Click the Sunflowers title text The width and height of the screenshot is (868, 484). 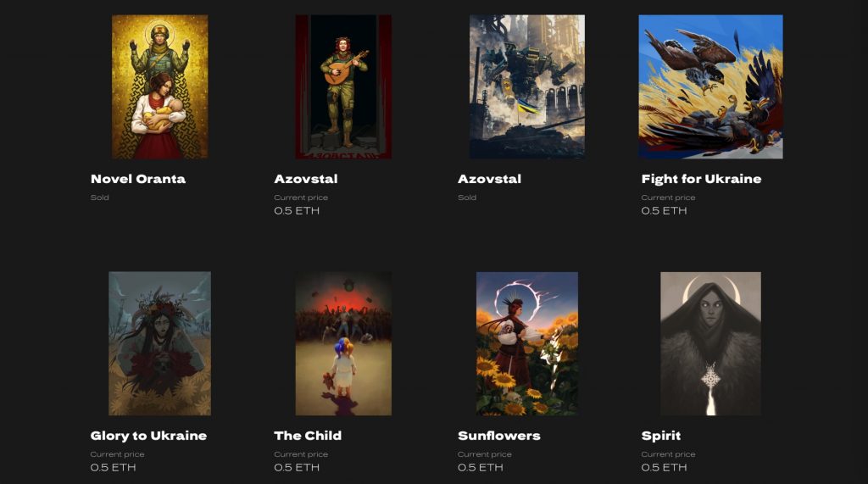498,436
